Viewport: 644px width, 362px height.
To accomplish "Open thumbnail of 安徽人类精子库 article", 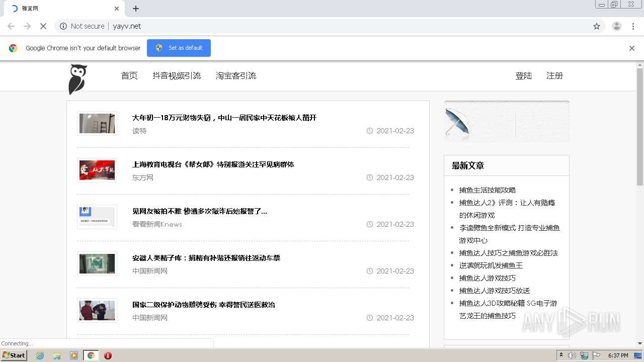I will (97, 263).
